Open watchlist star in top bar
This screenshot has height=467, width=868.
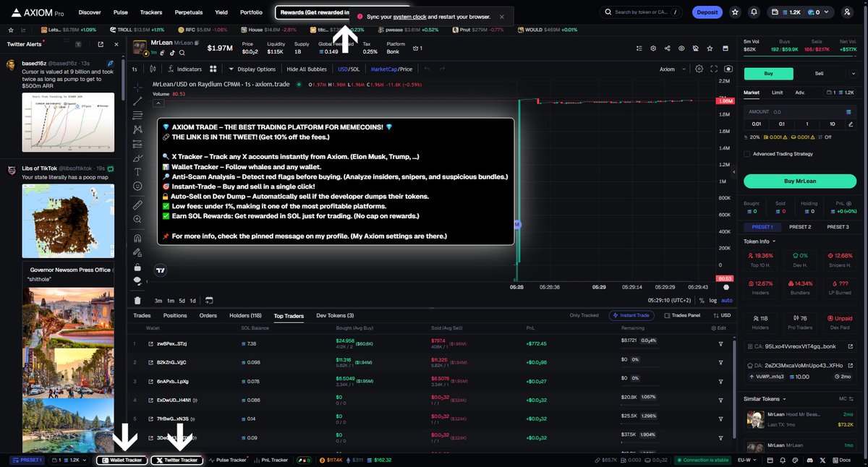pos(736,12)
